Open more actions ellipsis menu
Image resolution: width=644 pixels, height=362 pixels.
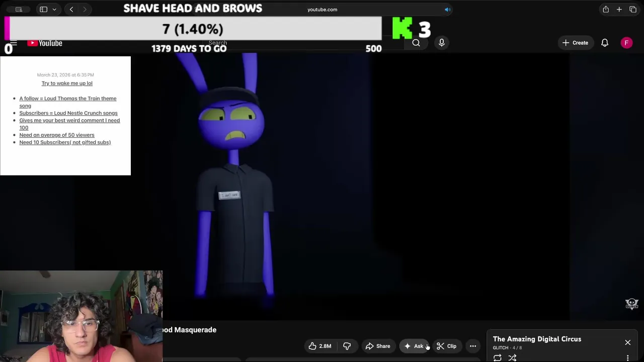click(473, 346)
